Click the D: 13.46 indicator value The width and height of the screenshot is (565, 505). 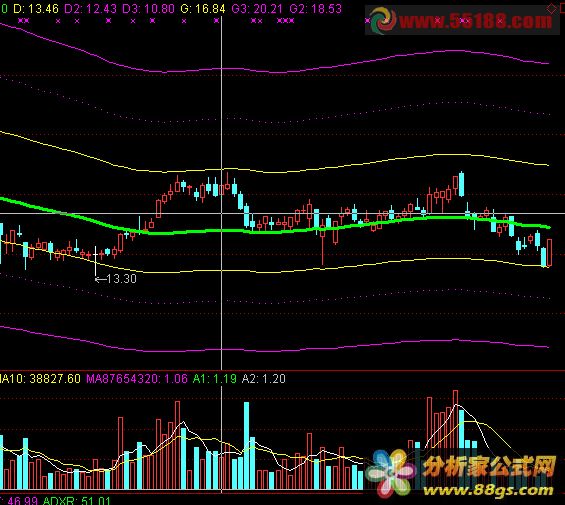36,9
